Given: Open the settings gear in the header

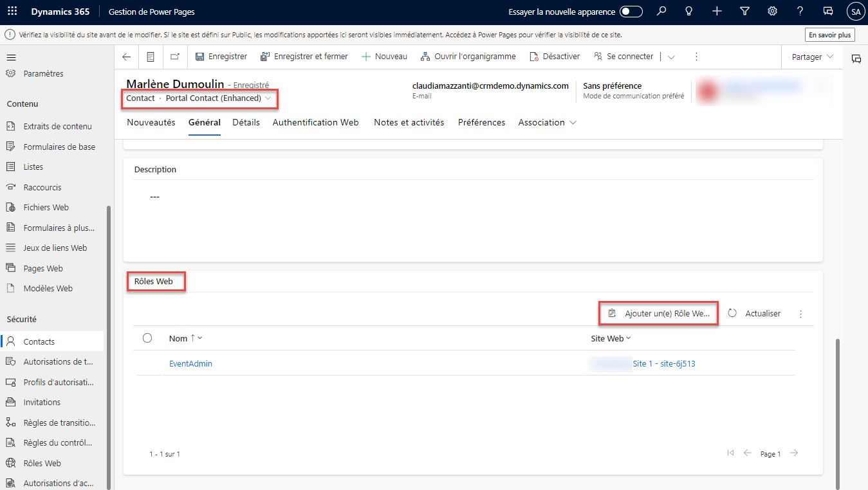Looking at the screenshot, I should [772, 12].
